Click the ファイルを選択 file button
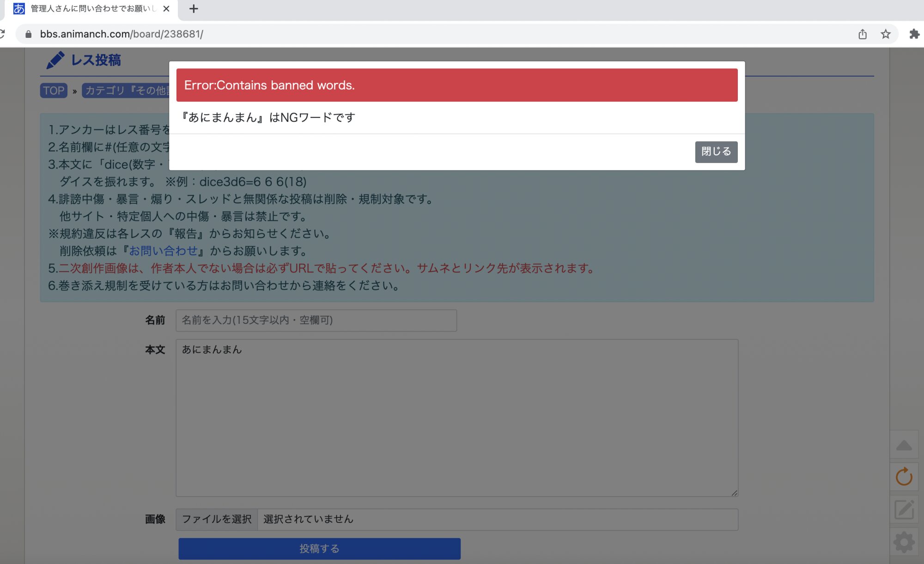924x564 pixels. 217,519
